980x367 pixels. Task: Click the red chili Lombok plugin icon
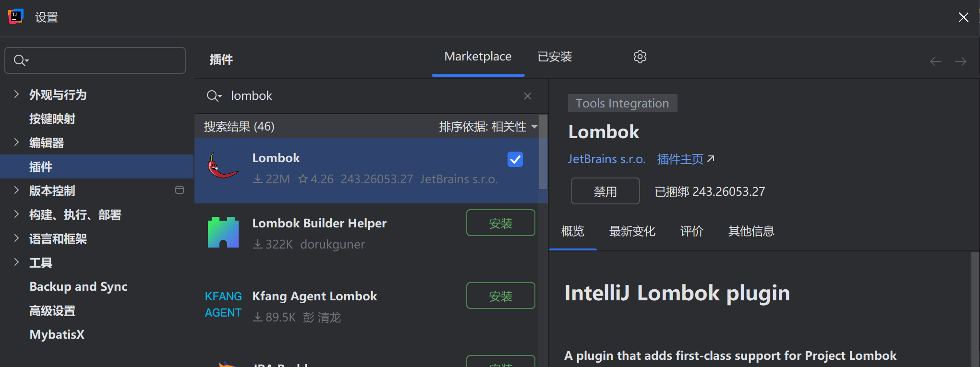(x=223, y=166)
